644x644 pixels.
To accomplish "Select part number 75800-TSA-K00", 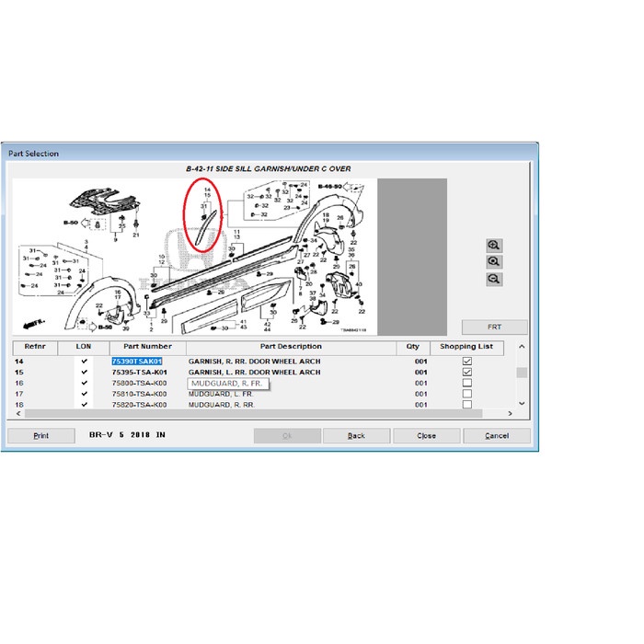I will click(139, 383).
